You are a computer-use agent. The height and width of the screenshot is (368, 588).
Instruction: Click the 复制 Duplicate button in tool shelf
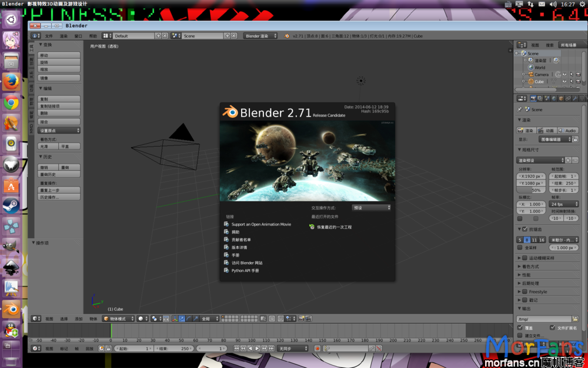(x=59, y=99)
